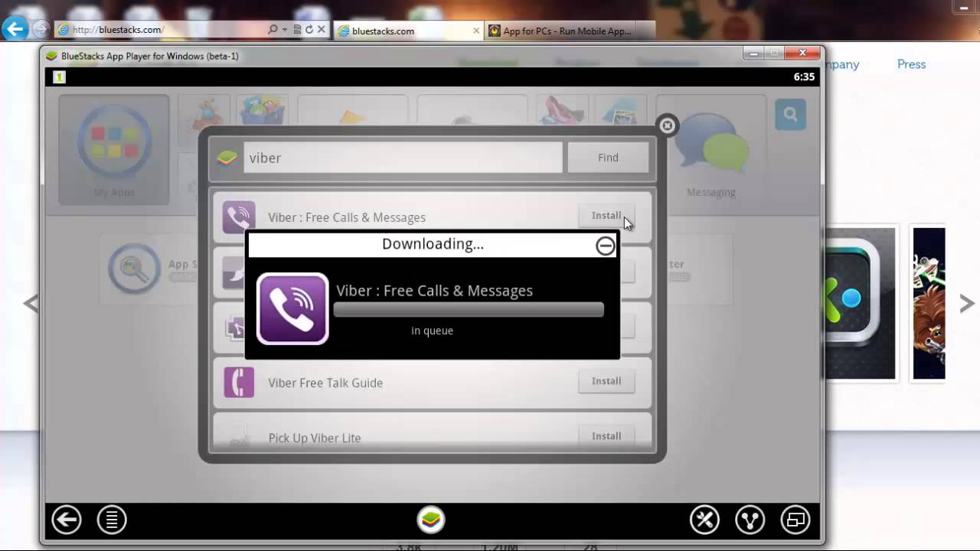This screenshot has width=980, height=551.
Task: Install Viber : Free Calls & Messages
Action: [x=606, y=216]
